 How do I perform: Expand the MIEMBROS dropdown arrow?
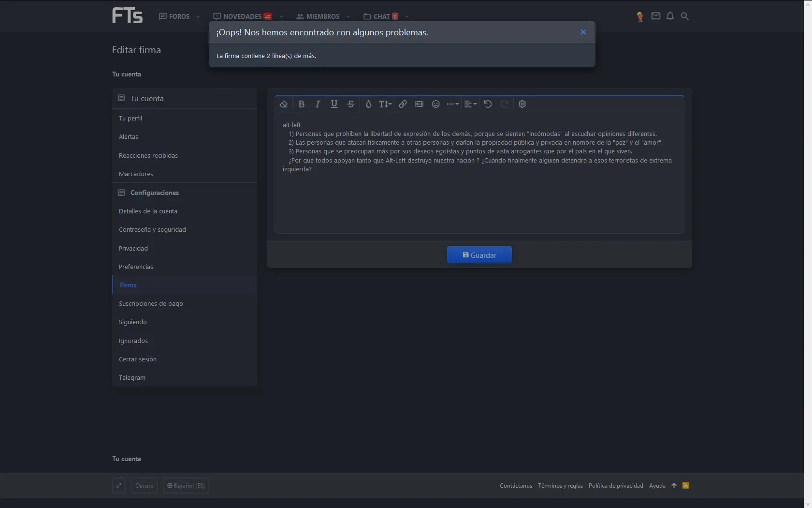348,16
